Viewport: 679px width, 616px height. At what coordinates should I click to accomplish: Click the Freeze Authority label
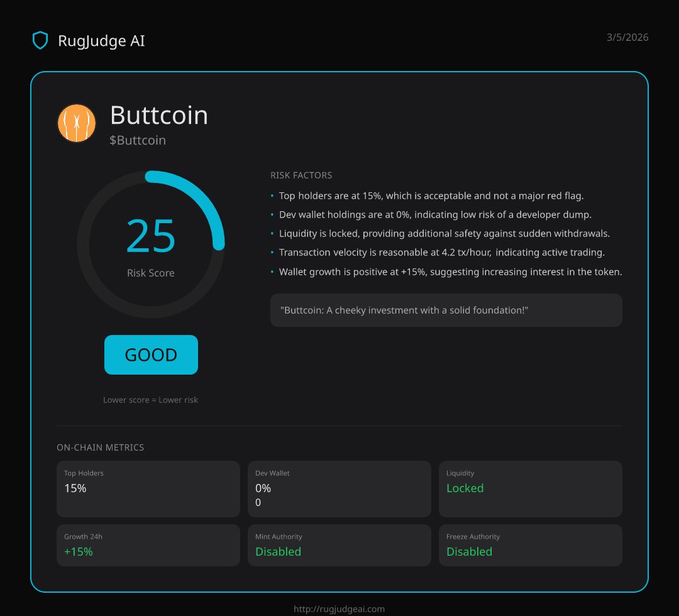473,536
